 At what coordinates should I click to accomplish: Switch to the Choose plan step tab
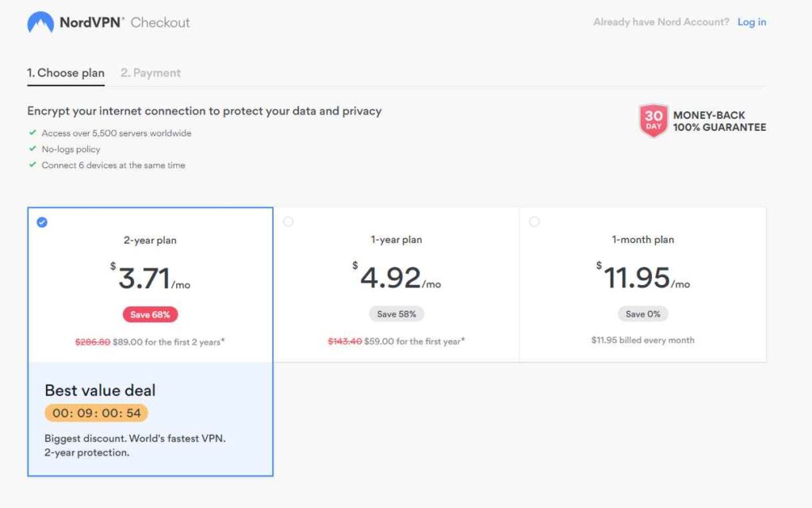(66, 73)
